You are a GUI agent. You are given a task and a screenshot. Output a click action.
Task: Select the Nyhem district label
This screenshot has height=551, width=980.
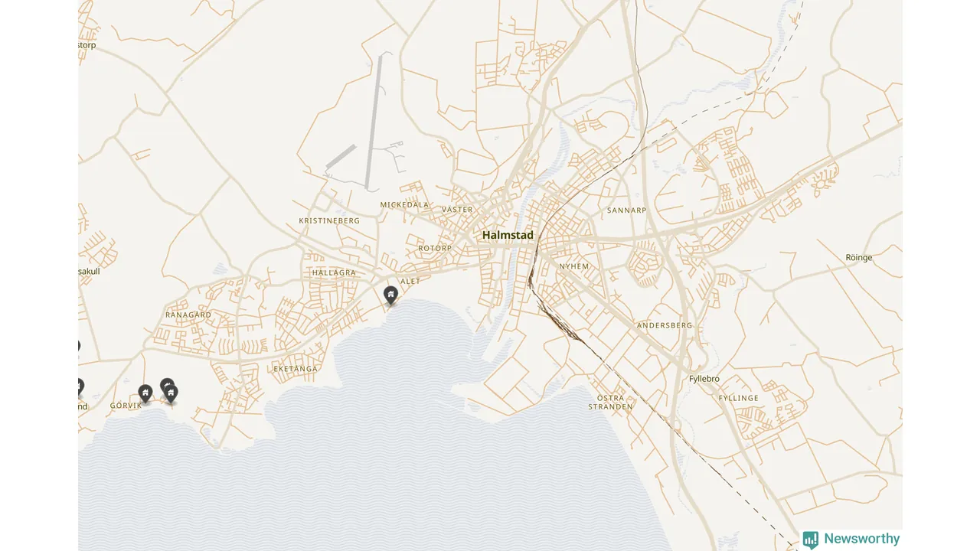575,266
